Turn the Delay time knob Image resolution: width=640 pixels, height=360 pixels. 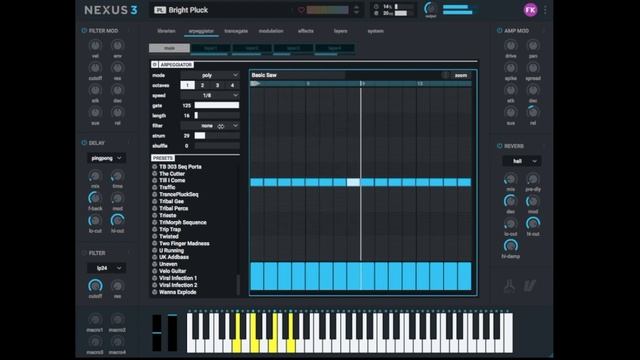point(118,176)
